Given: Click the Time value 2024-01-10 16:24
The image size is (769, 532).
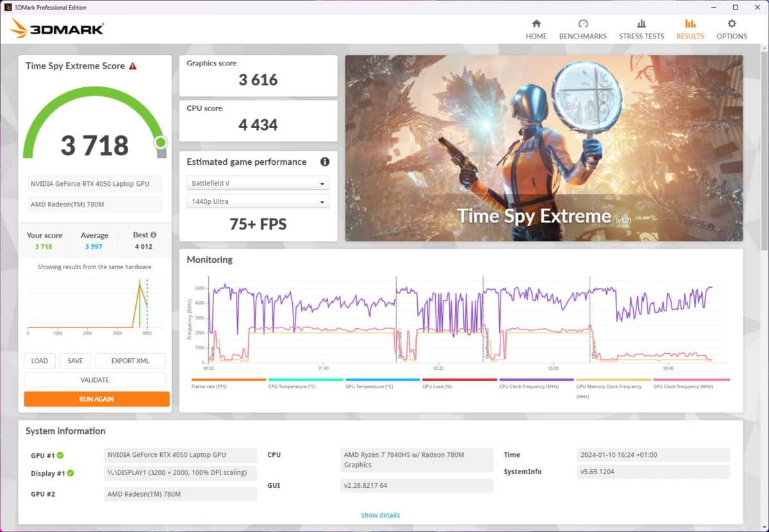Looking at the screenshot, I should pyautogui.click(x=654, y=455).
